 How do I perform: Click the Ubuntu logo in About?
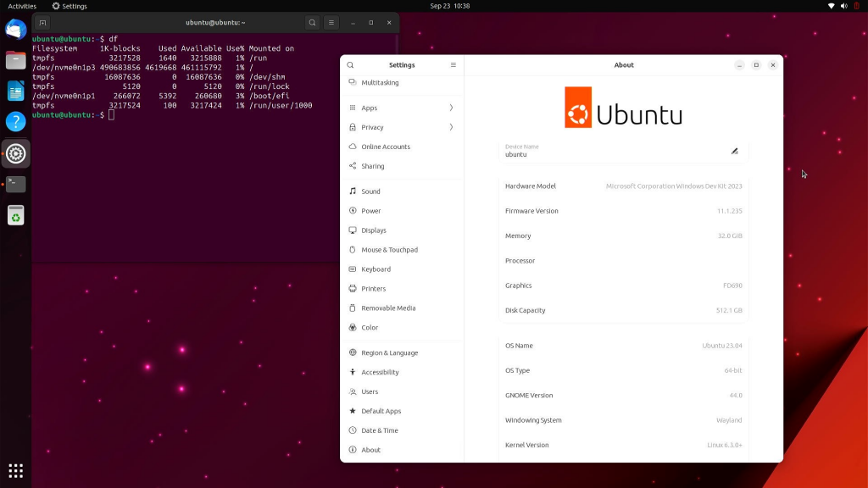click(623, 108)
